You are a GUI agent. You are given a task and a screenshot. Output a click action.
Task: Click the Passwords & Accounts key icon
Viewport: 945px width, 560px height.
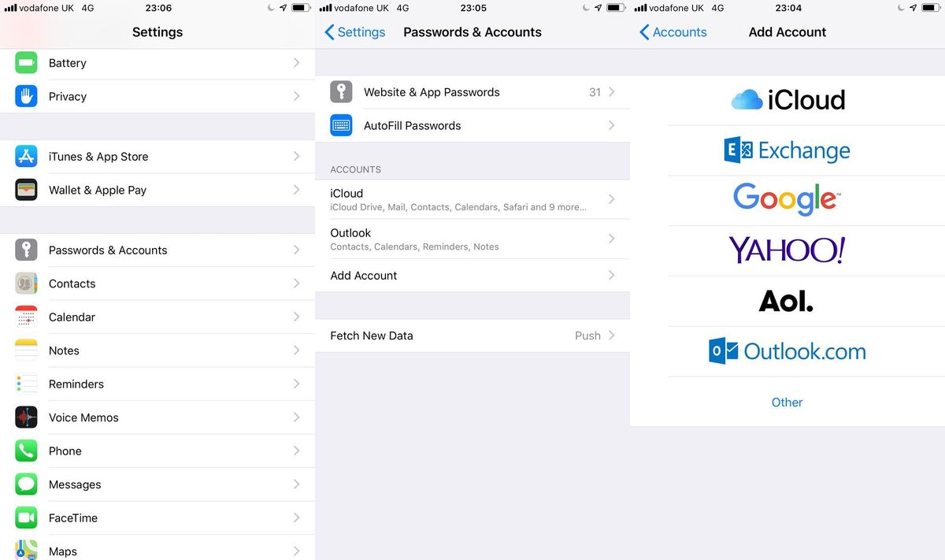[x=26, y=250]
